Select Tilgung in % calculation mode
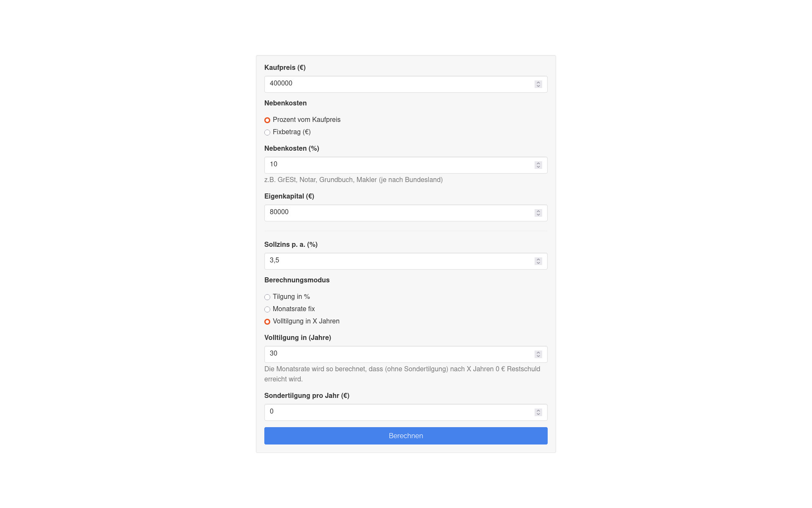The width and height of the screenshot is (812, 508). pyautogui.click(x=267, y=297)
